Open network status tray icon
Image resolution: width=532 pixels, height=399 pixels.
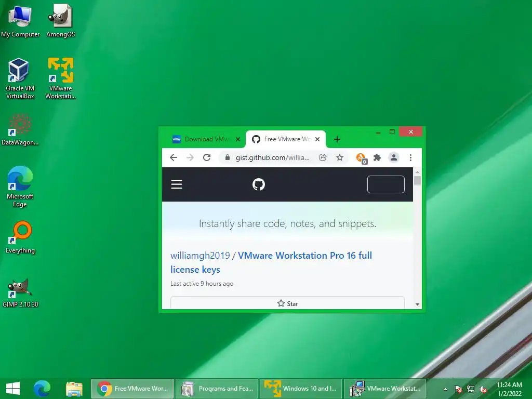471,389
